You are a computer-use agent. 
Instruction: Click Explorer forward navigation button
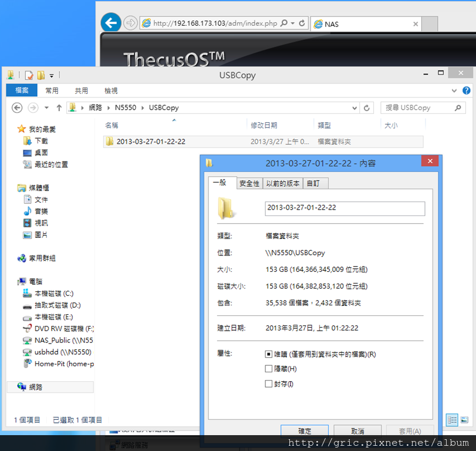point(33,108)
